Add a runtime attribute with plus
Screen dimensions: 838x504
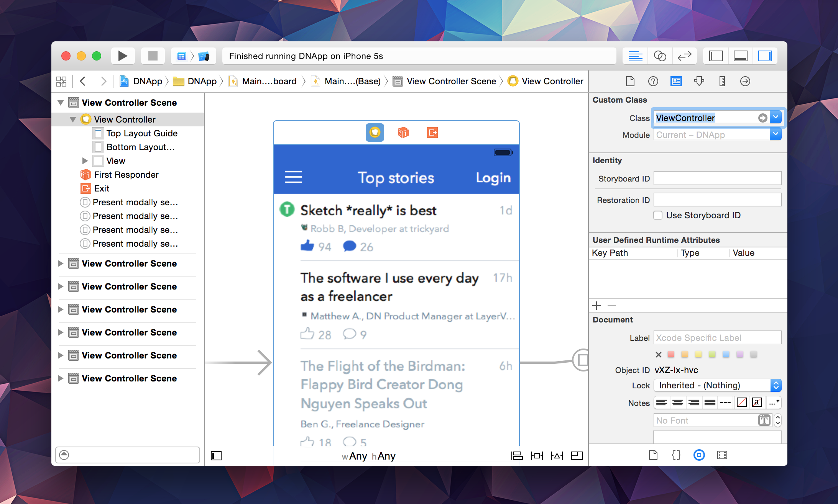596,306
